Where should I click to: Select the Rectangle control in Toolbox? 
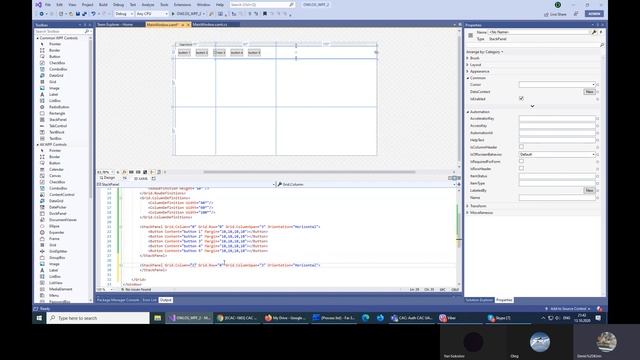coord(57,113)
